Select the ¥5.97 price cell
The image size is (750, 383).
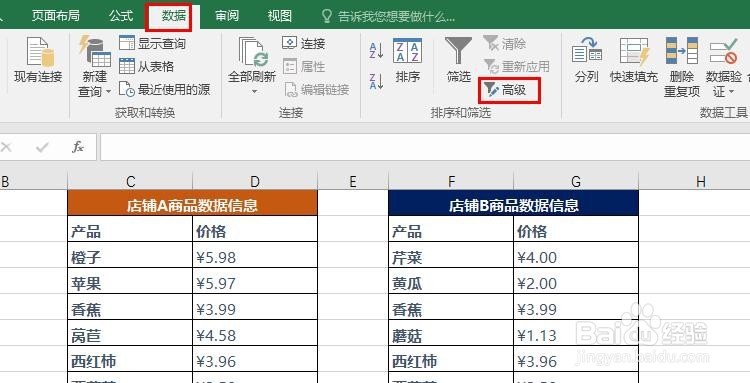coord(255,281)
